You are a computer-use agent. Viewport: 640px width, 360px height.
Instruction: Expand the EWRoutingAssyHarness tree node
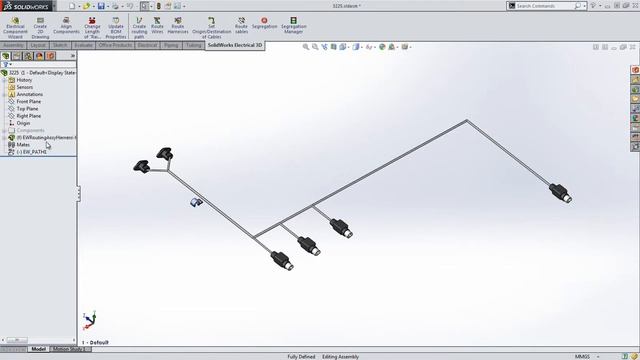[4, 138]
